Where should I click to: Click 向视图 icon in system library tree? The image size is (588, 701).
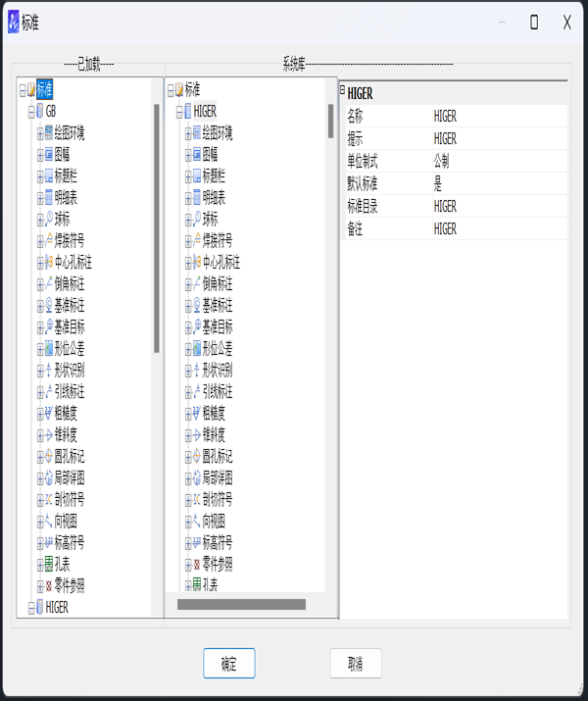tap(197, 521)
